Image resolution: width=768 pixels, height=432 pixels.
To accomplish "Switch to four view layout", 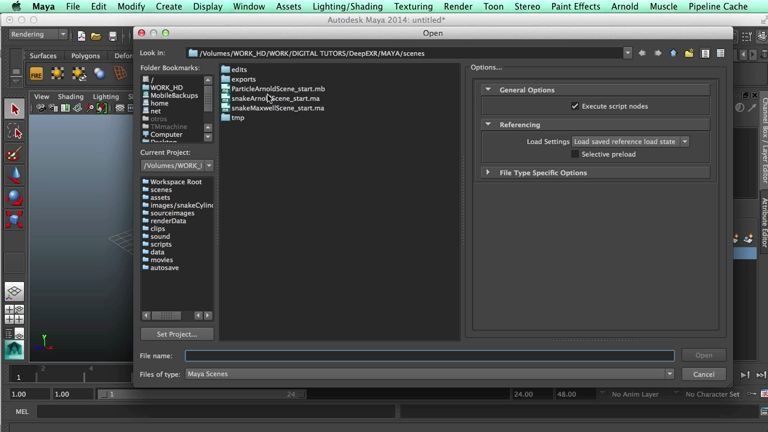I will (x=14, y=314).
